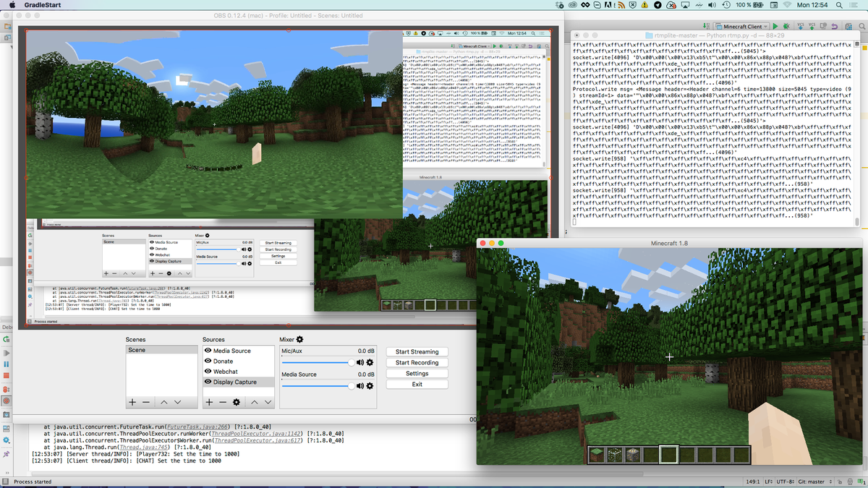Open OBS Settings button

[x=417, y=374]
